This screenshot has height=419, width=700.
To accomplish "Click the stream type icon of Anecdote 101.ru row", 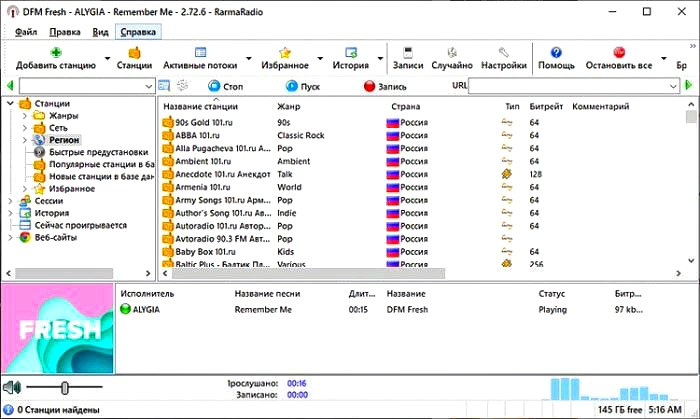I will (x=507, y=174).
